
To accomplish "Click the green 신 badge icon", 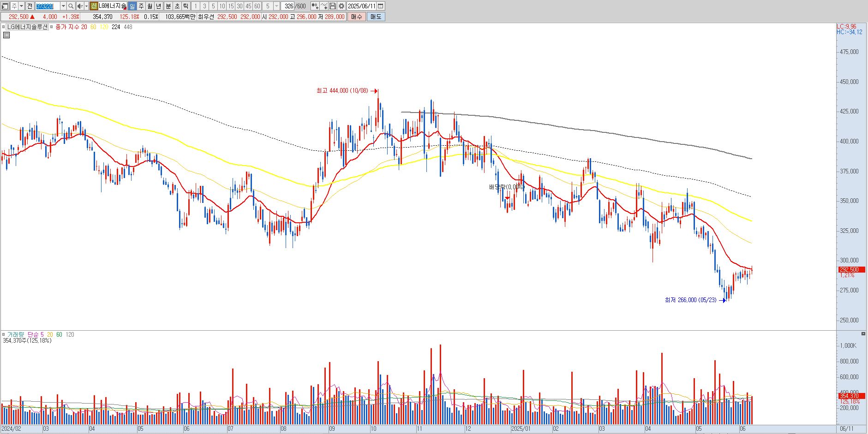I will tap(94, 6).
